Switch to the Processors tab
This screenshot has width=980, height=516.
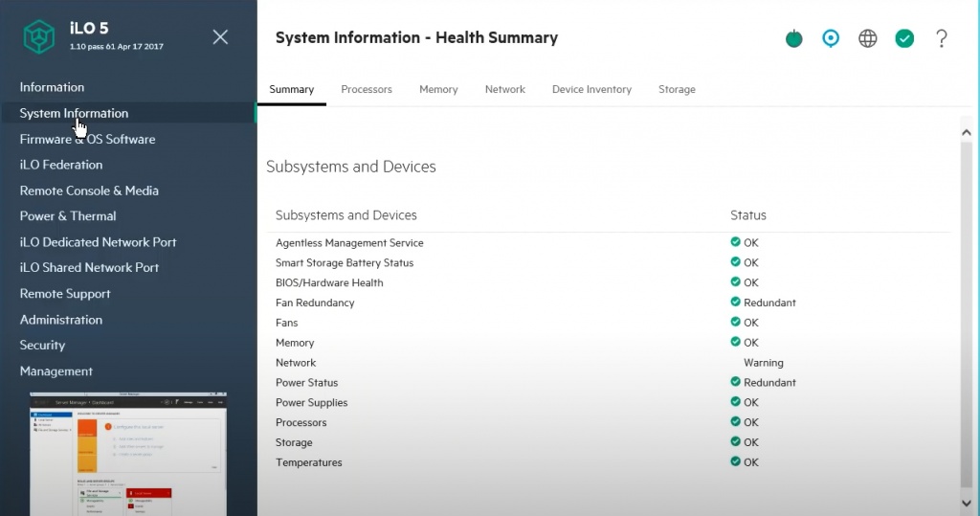(367, 89)
